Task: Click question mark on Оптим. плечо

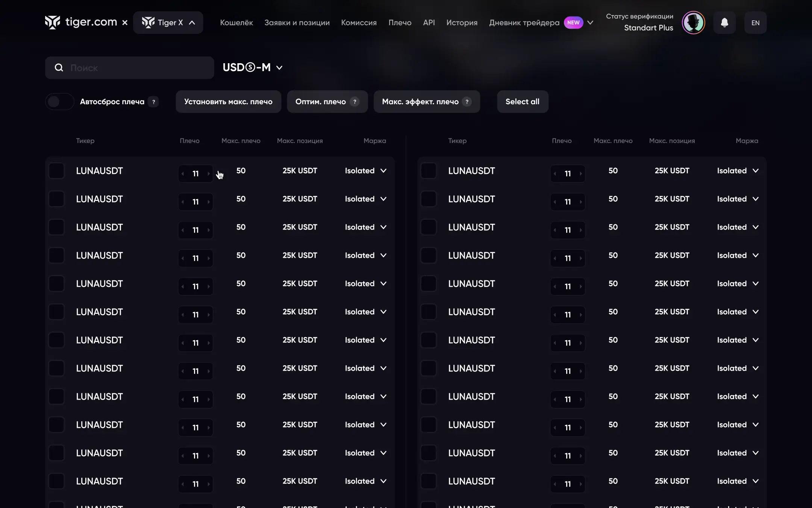Action: (354, 102)
